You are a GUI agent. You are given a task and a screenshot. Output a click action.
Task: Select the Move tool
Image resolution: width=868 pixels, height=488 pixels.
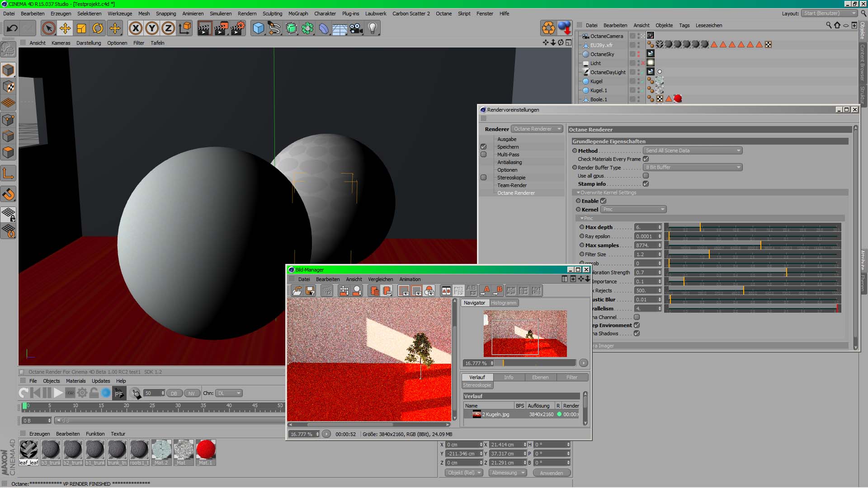(x=65, y=28)
